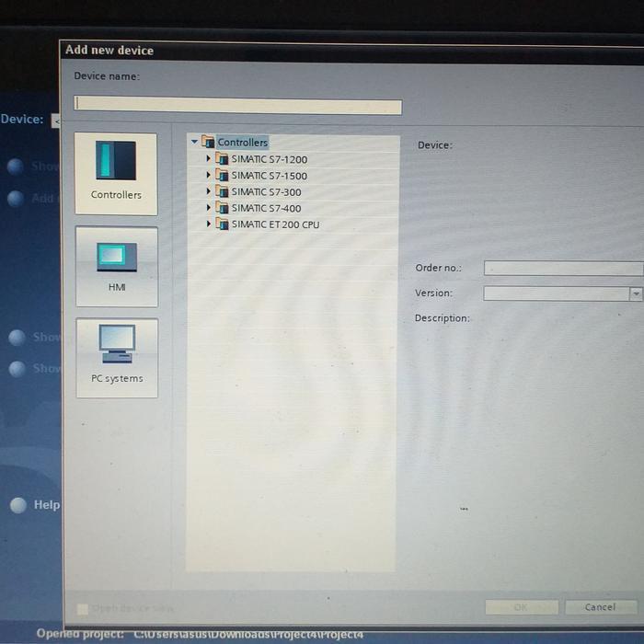Select SIMATIC S7-300 in the tree
Viewport: 644px width, 644px height.
click(266, 191)
